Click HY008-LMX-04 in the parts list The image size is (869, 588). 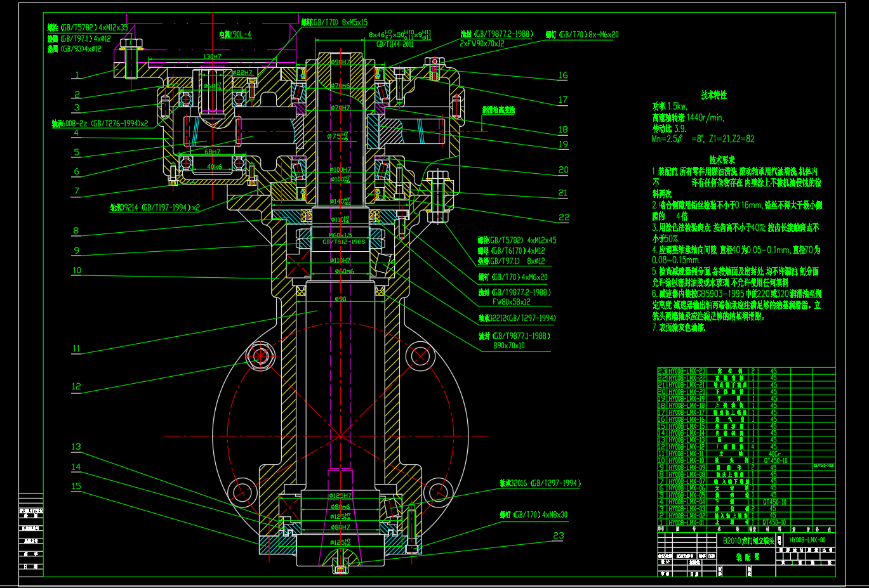point(687,502)
